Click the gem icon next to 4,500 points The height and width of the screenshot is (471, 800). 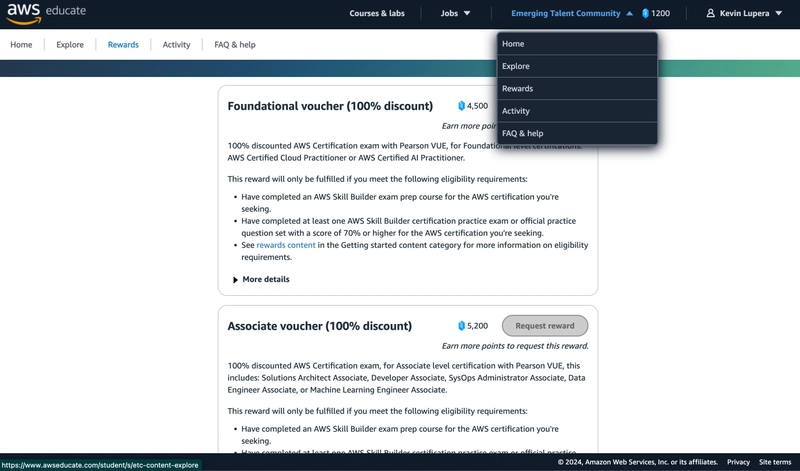coord(461,106)
